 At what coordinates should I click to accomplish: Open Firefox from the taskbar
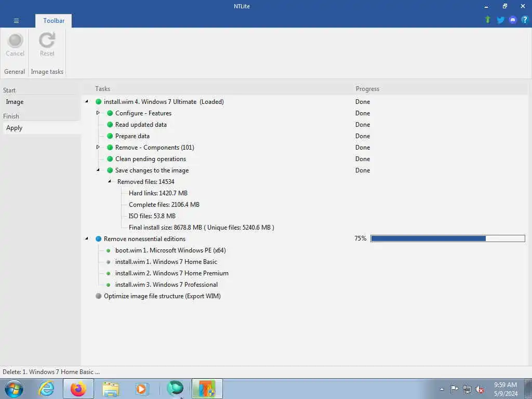[78, 389]
